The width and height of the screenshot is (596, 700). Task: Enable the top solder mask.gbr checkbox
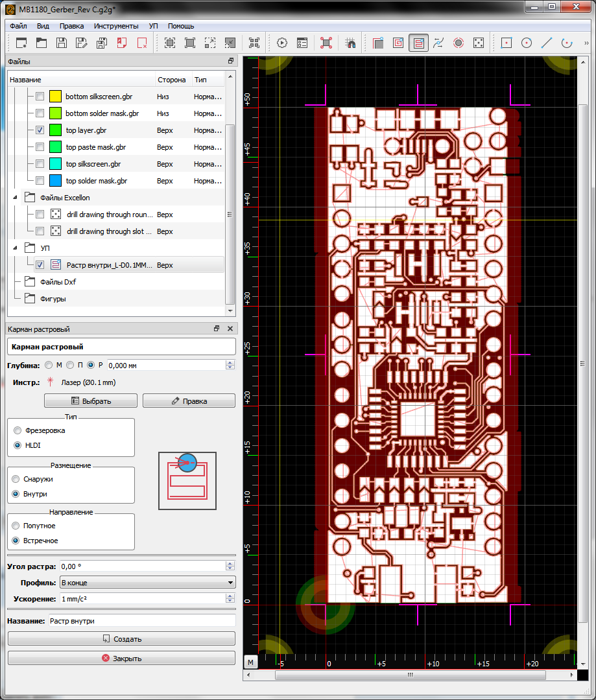click(x=40, y=181)
